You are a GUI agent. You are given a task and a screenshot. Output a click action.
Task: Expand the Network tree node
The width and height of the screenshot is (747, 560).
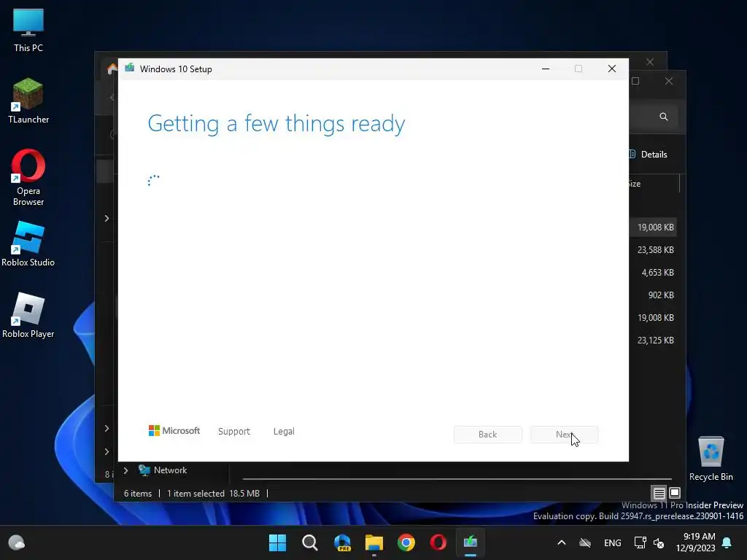tap(125, 470)
